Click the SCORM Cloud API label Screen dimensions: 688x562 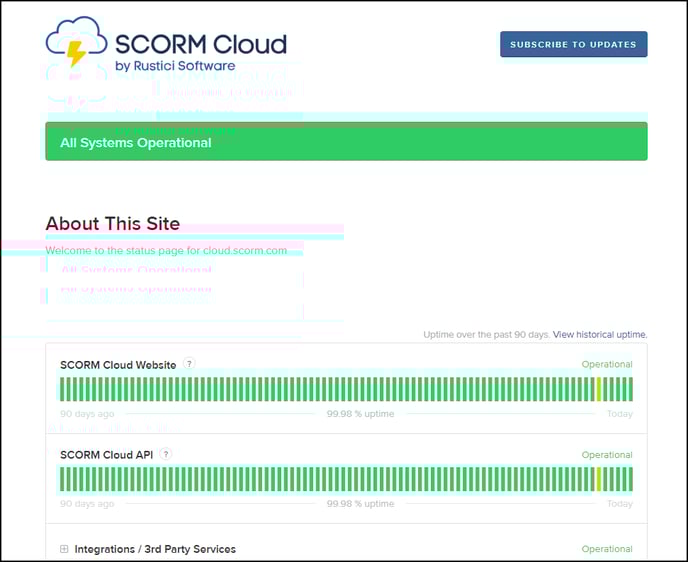pos(107,455)
